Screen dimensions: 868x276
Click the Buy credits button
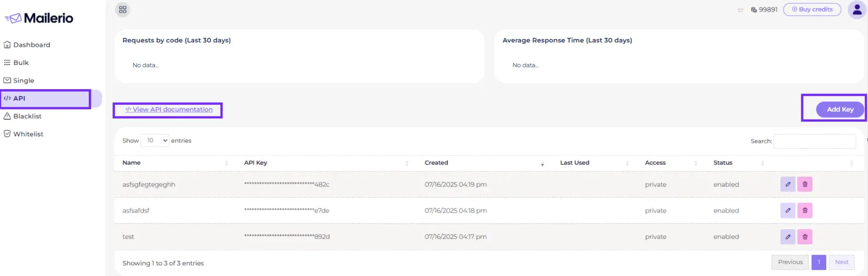click(812, 10)
